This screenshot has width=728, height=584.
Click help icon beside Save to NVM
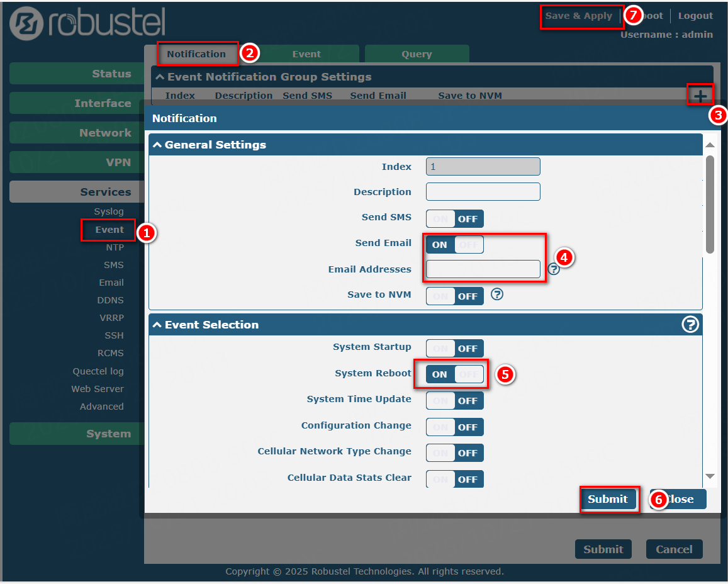pyautogui.click(x=497, y=294)
